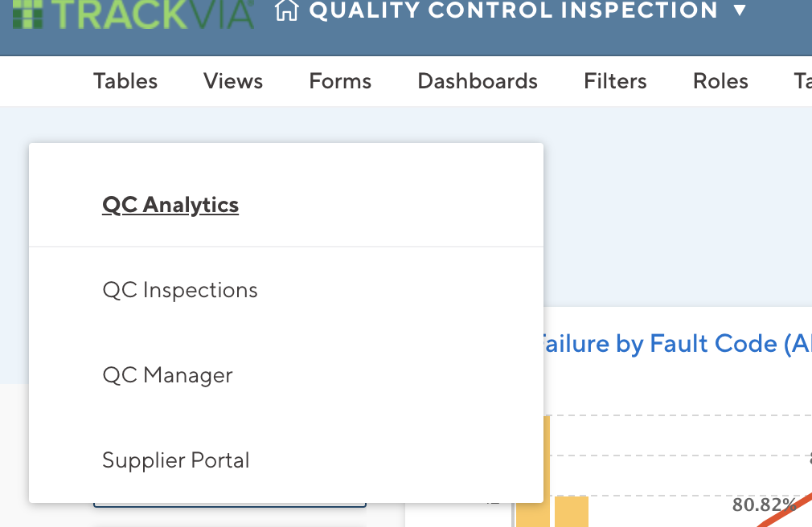Click the TrackVia logo
Screen dimensions: 812x527
[133, 14]
